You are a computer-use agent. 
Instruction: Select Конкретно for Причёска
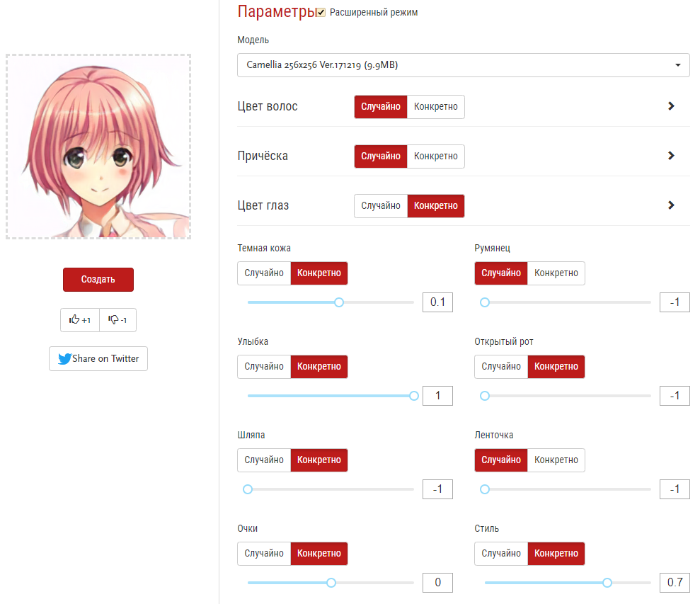[x=436, y=156]
